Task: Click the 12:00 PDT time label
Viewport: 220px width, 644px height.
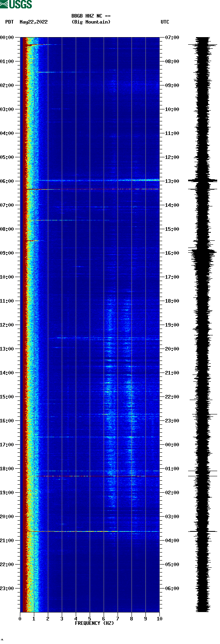Action: [7, 325]
